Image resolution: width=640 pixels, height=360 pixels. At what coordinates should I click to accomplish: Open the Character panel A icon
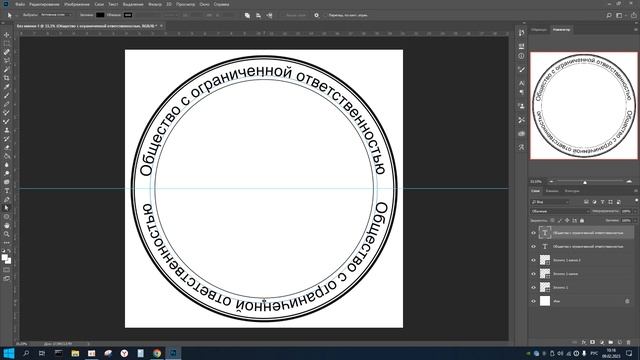pyautogui.click(x=521, y=83)
